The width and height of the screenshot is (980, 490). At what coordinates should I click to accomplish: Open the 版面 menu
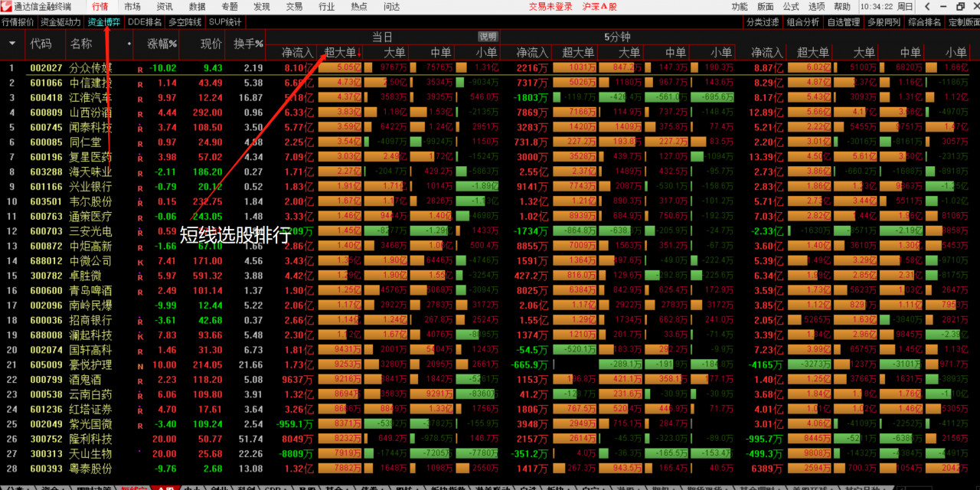point(765,6)
